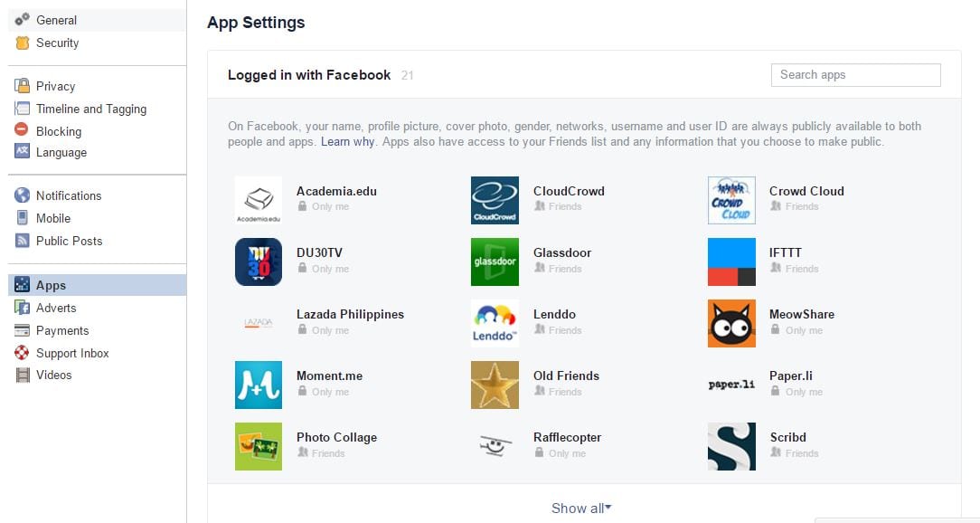Select the Moment.me app icon
980x523 pixels.
259,385
